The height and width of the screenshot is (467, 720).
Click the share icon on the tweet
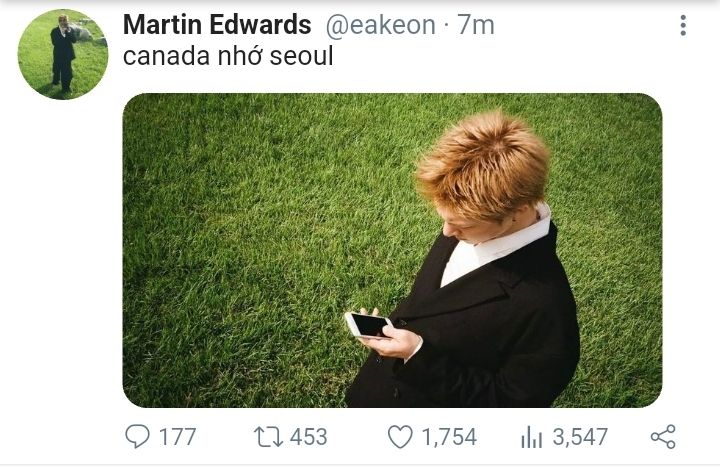click(x=663, y=437)
